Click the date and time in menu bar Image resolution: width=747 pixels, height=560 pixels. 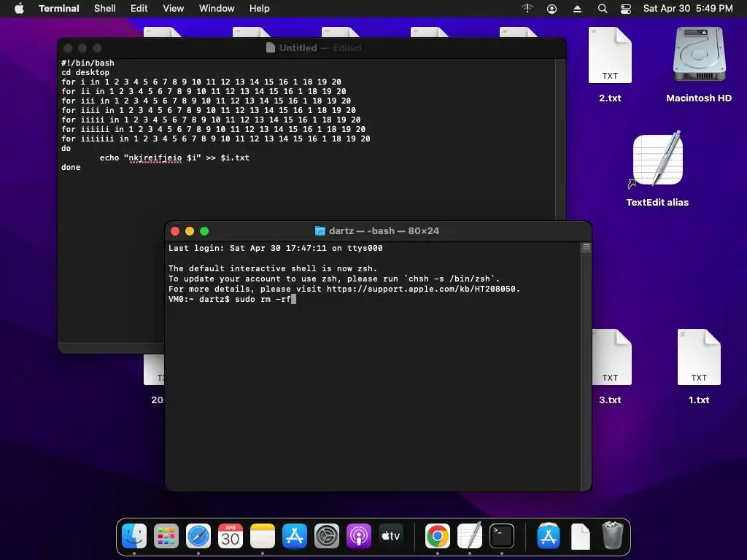point(687,9)
